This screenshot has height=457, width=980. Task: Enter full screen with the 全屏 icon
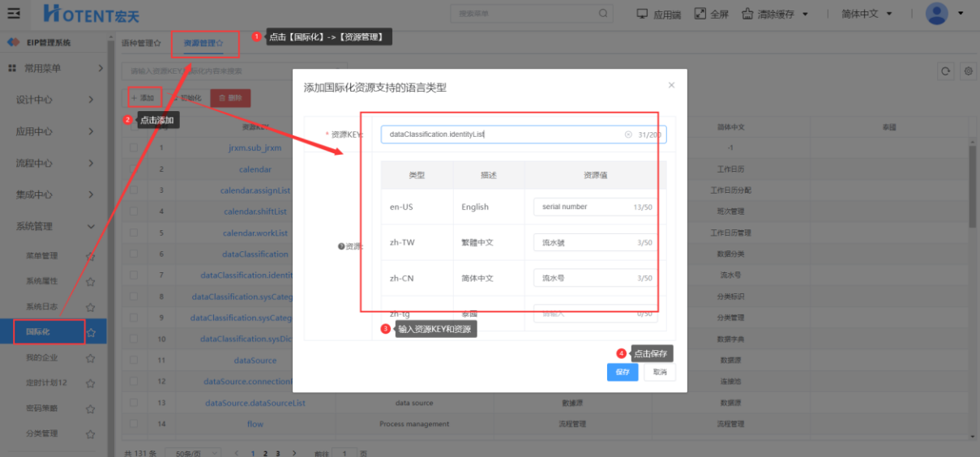click(x=700, y=14)
